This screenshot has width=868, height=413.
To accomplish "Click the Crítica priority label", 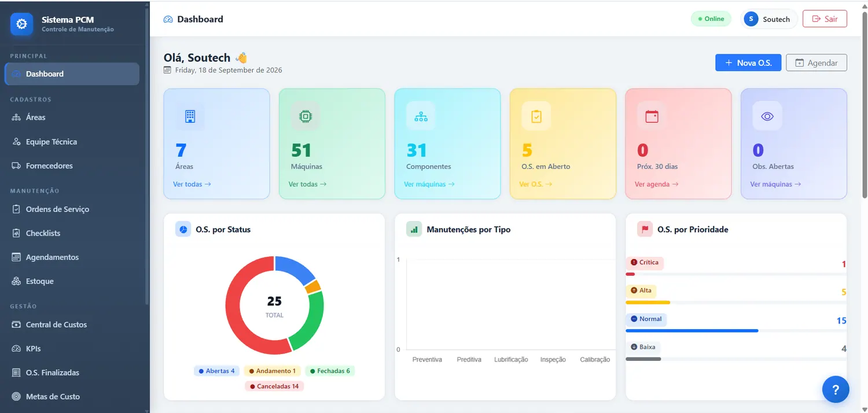I will [x=645, y=263].
